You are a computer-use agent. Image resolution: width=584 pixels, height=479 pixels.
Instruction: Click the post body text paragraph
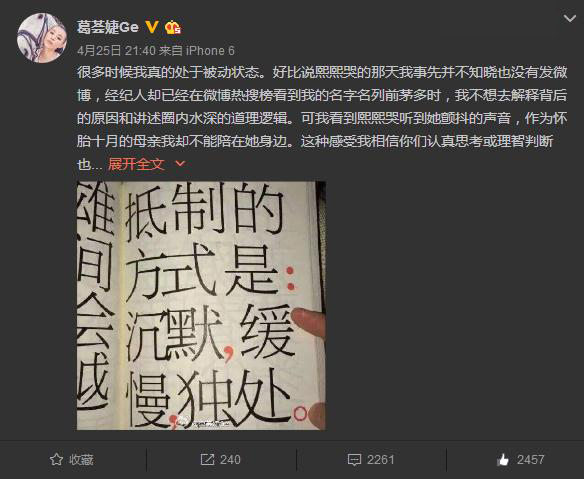click(322, 118)
